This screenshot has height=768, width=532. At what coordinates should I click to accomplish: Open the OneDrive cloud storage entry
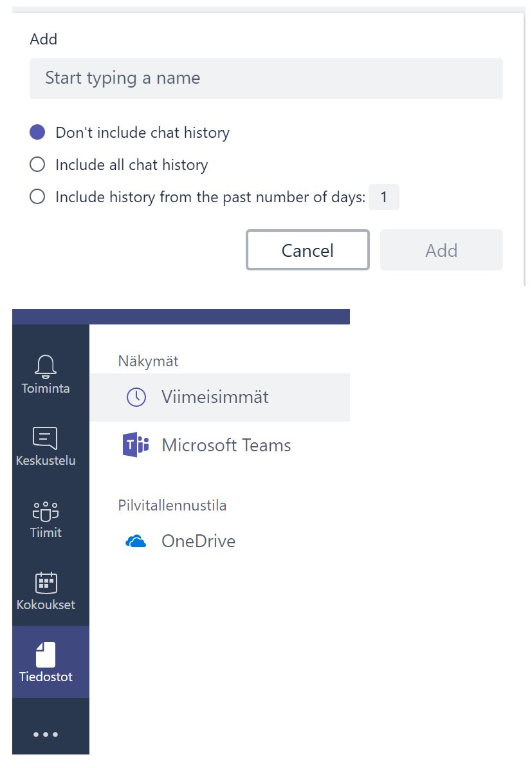pos(198,541)
